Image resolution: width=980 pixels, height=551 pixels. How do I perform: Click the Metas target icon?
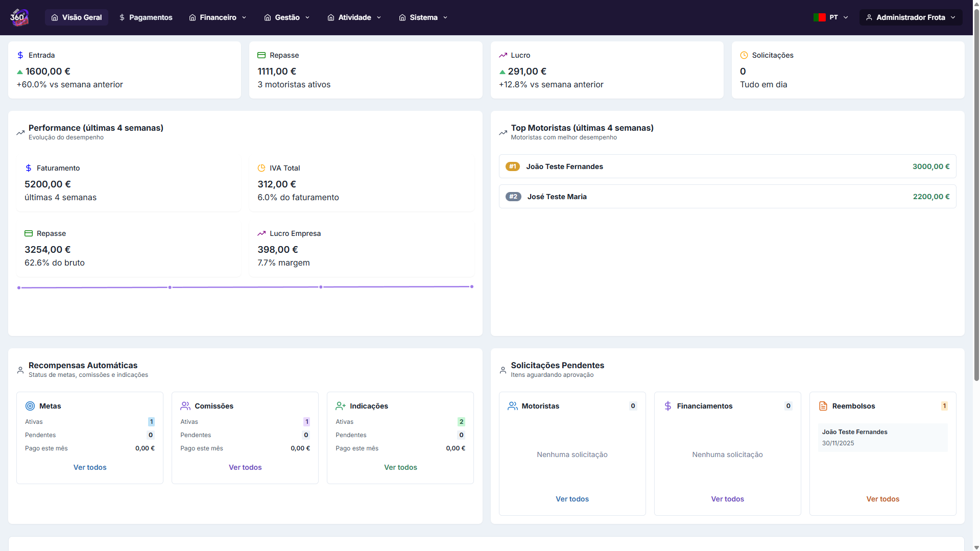30,406
